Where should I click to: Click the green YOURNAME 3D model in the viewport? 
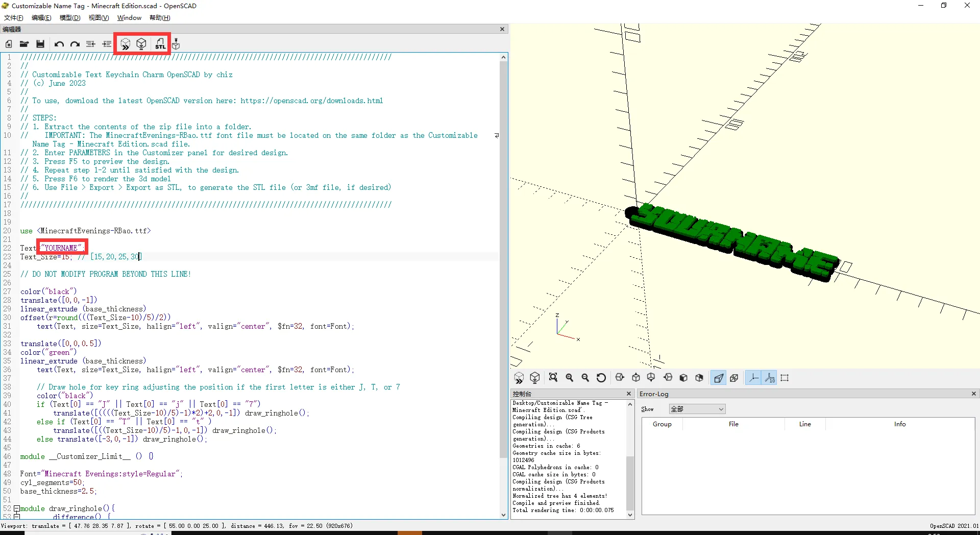(x=732, y=242)
